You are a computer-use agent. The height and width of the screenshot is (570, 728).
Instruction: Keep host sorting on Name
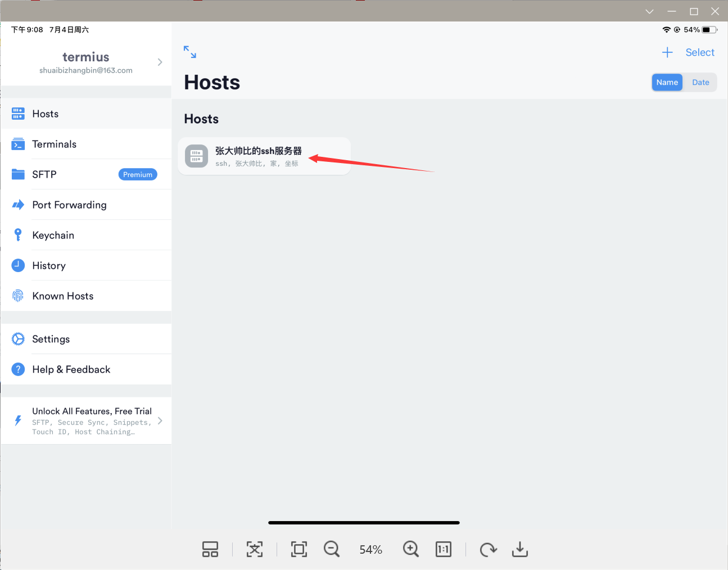click(667, 82)
